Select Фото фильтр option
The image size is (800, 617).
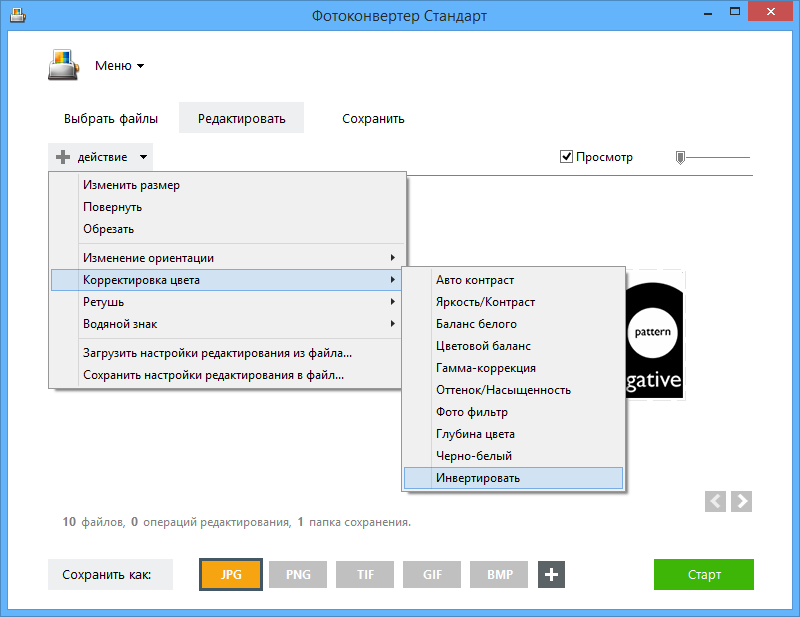513,412
